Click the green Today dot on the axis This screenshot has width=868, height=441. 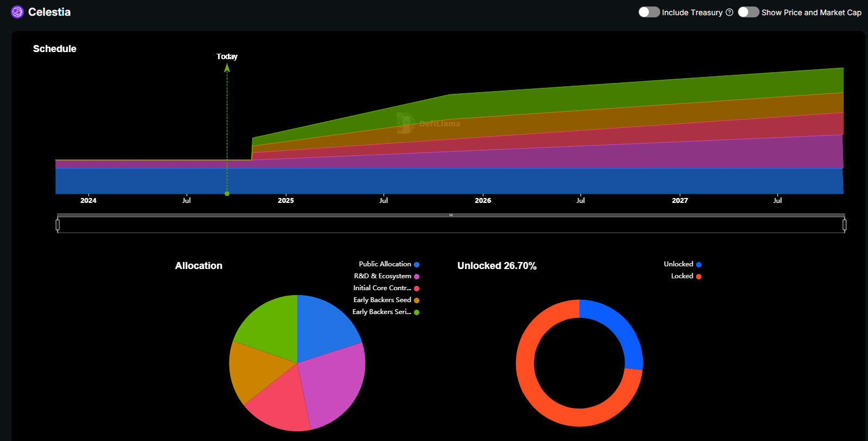tap(227, 194)
